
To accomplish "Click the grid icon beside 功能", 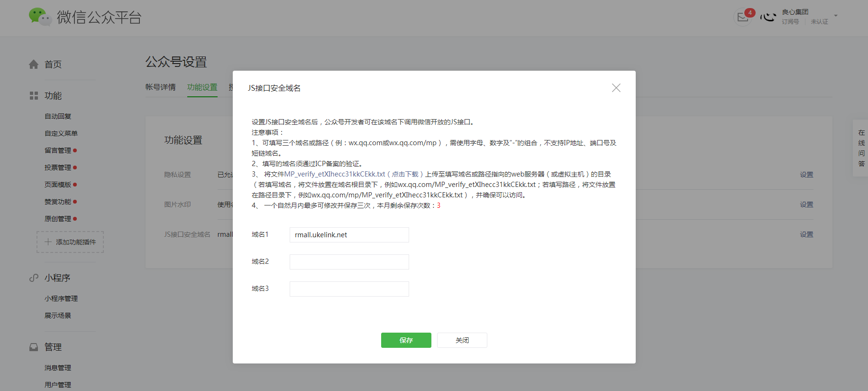I will point(34,95).
